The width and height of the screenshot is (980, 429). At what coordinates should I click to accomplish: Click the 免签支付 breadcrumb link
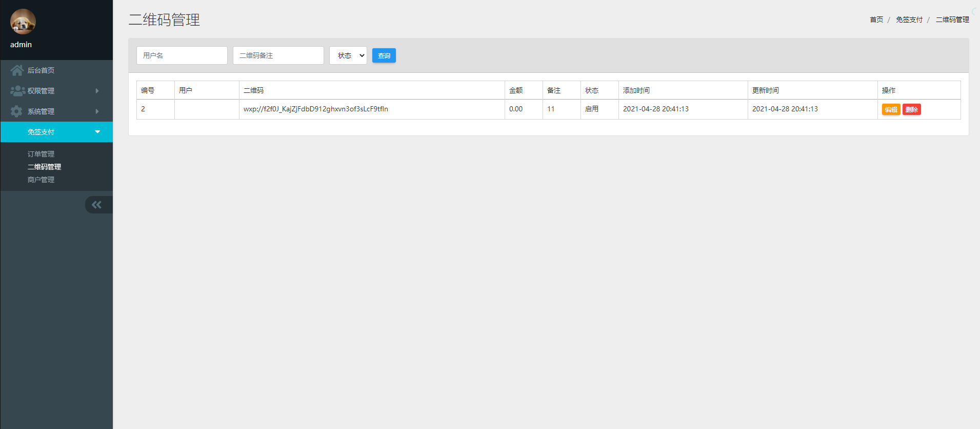909,19
